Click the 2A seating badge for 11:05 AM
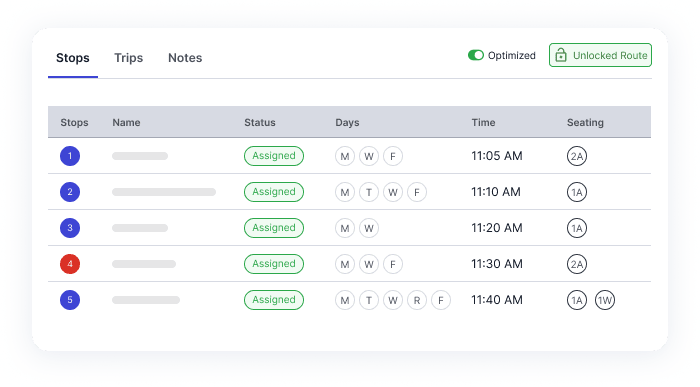700x387 pixels. pos(577,156)
